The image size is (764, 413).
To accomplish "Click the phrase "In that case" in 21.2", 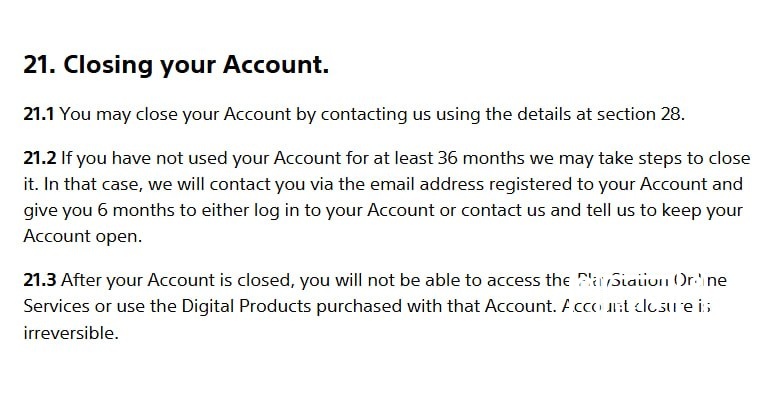I will click(91, 184).
